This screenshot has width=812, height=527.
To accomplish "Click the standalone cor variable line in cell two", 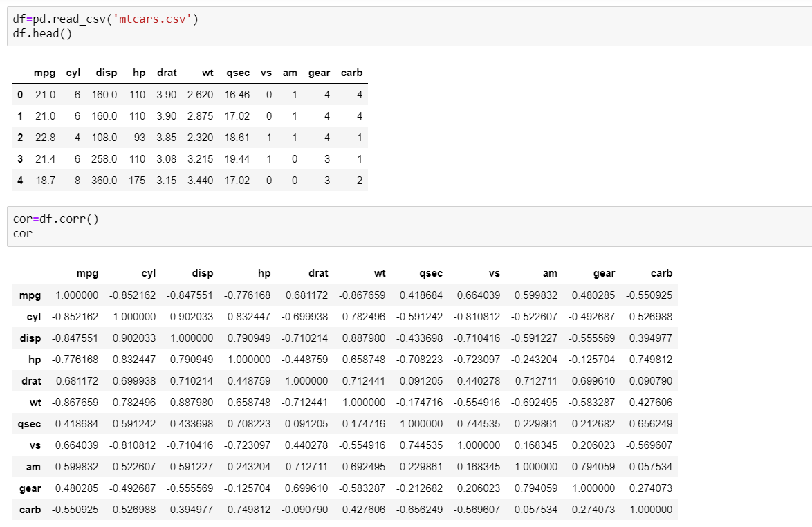I will click(19, 233).
